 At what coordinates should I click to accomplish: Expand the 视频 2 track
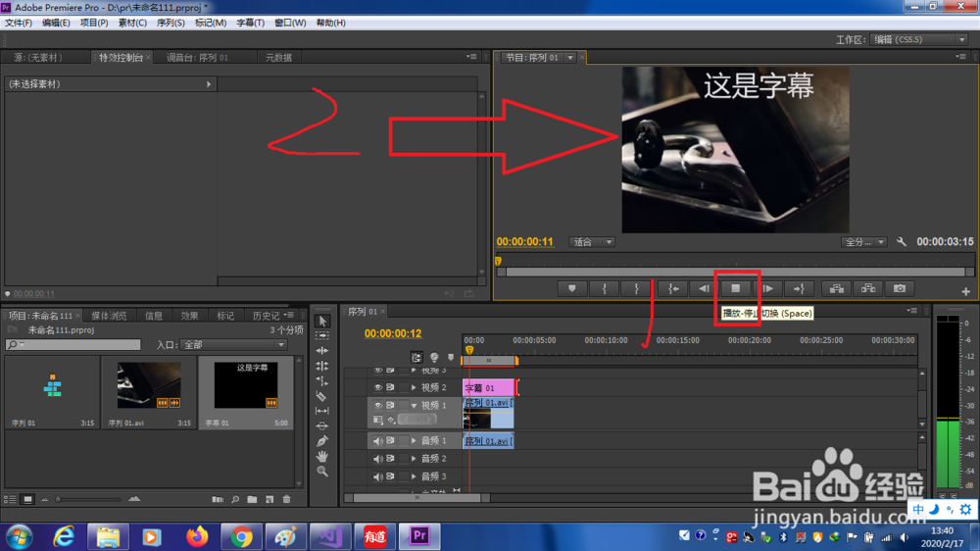tap(414, 388)
